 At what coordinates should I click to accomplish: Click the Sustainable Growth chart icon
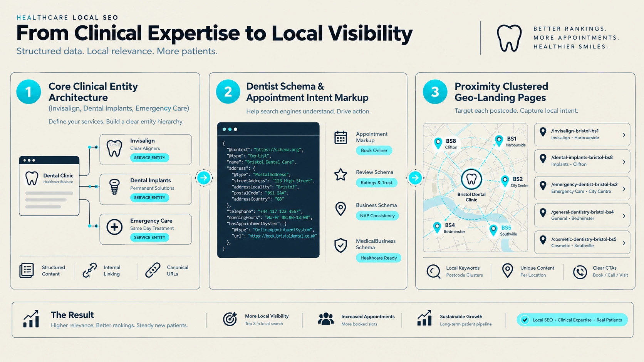424,319
